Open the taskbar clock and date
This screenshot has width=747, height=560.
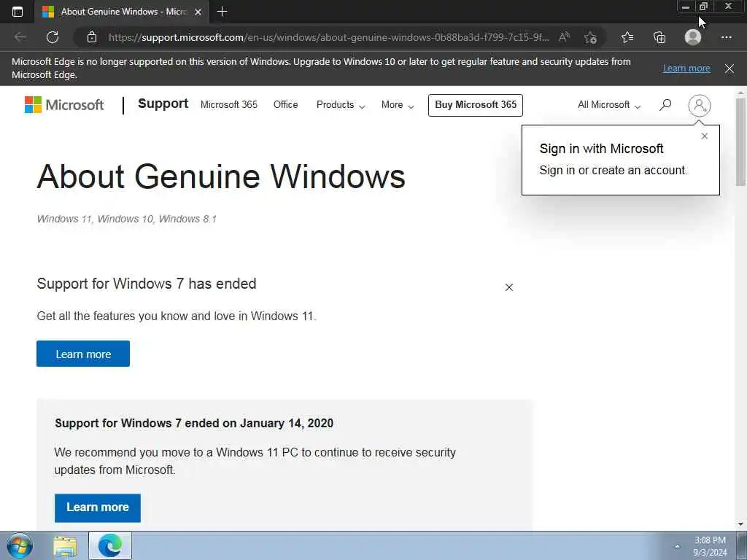click(710, 546)
